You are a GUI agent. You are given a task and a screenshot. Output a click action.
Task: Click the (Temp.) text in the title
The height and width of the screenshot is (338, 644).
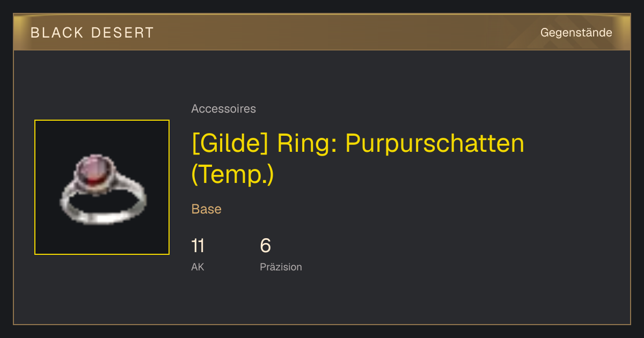[x=232, y=174]
